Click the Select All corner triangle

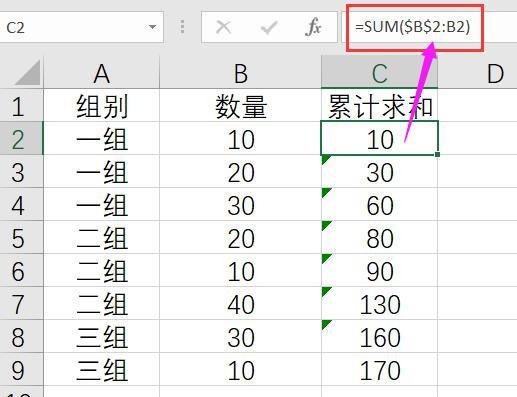pyautogui.click(x=28, y=72)
